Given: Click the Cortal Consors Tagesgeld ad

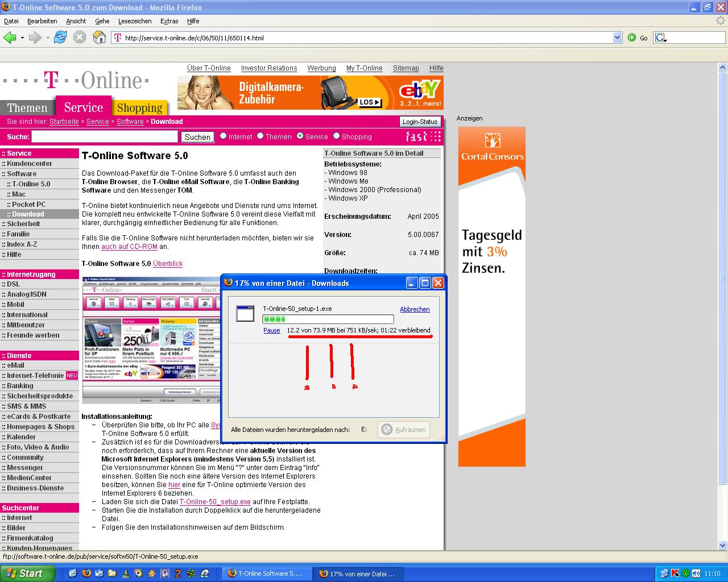Looking at the screenshot, I should click(492, 296).
